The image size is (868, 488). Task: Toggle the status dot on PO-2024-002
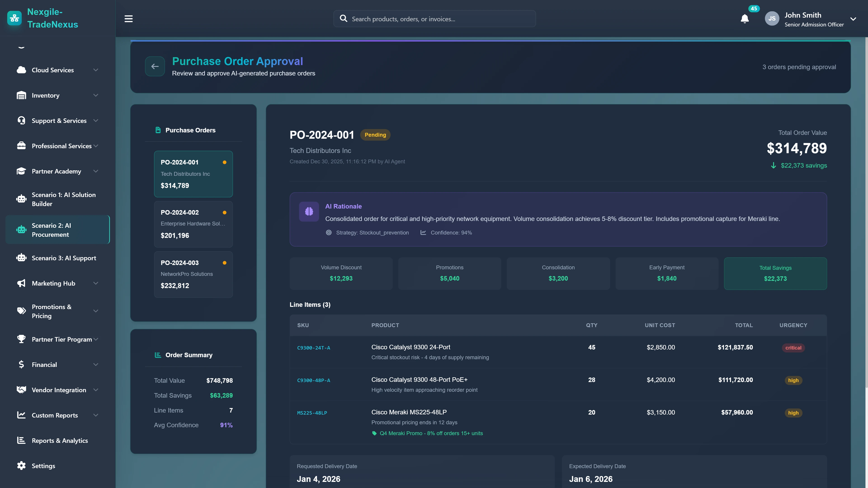(x=225, y=212)
